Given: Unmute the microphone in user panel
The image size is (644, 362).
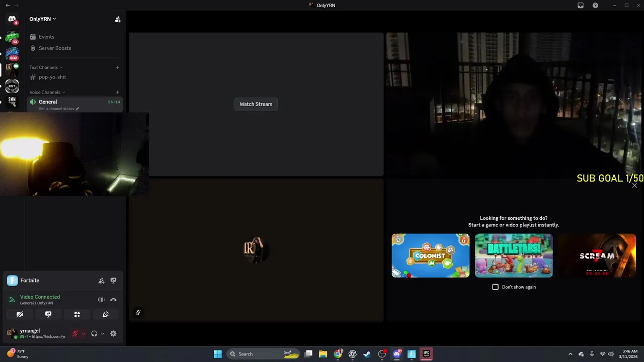Looking at the screenshot, I should (75, 334).
